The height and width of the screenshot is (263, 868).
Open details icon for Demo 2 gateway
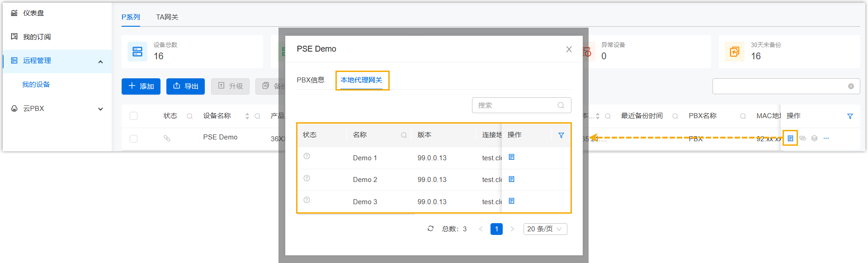[511, 179]
